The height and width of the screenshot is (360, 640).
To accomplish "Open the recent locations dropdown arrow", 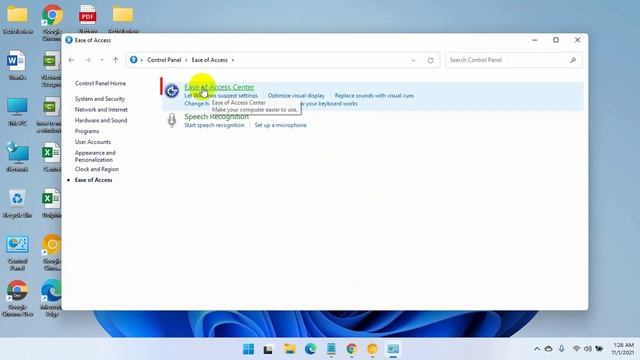I will coord(102,60).
